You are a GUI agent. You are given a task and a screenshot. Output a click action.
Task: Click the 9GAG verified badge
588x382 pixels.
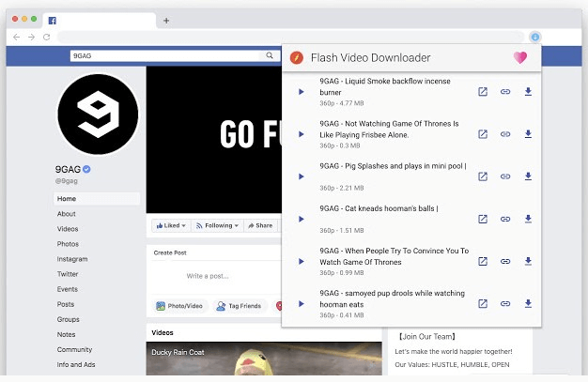[x=86, y=169]
